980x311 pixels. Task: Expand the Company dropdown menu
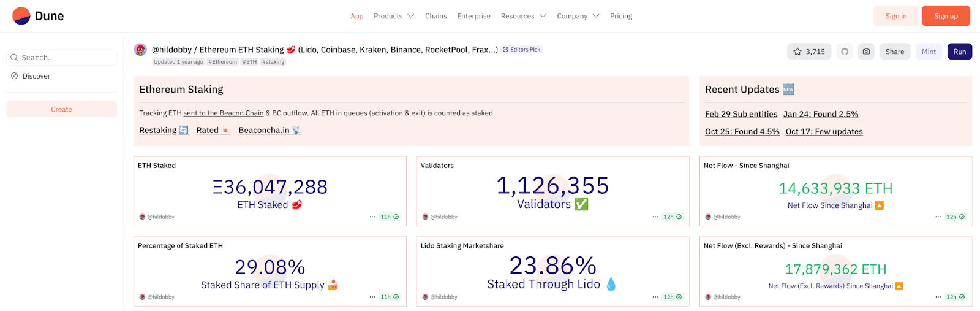pyautogui.click(x=578, y=16)
